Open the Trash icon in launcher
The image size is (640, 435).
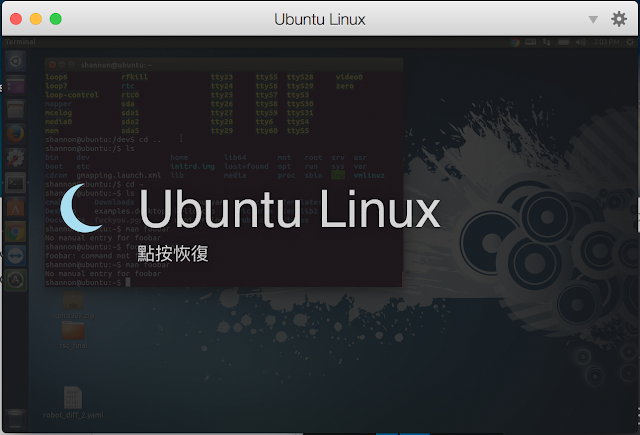pyautogui.click(x=16, y=419)
